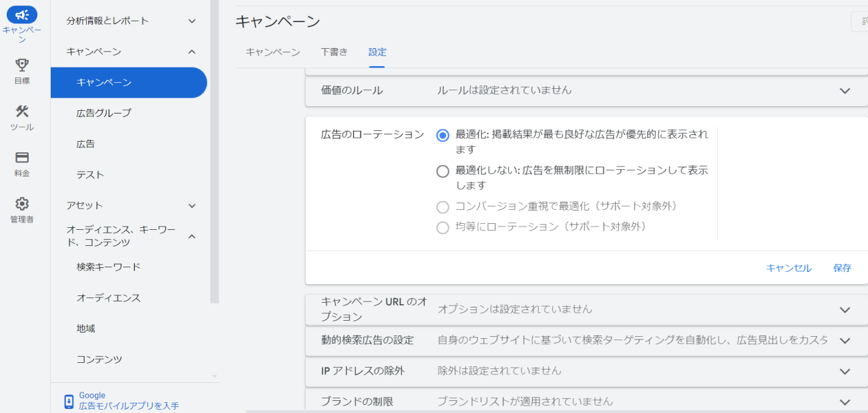Open the 目標 trophy icon

22,65
